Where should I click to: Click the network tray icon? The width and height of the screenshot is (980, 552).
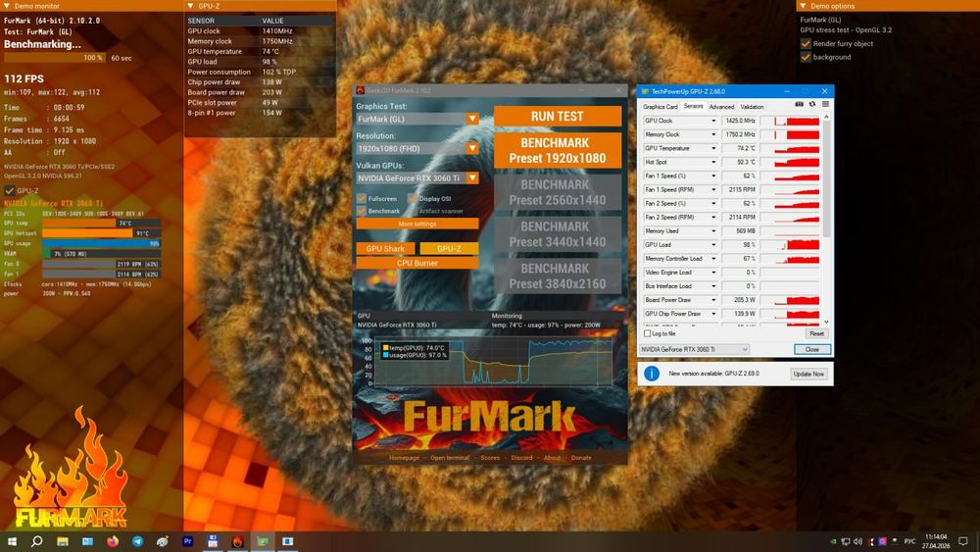pos(846,541)
